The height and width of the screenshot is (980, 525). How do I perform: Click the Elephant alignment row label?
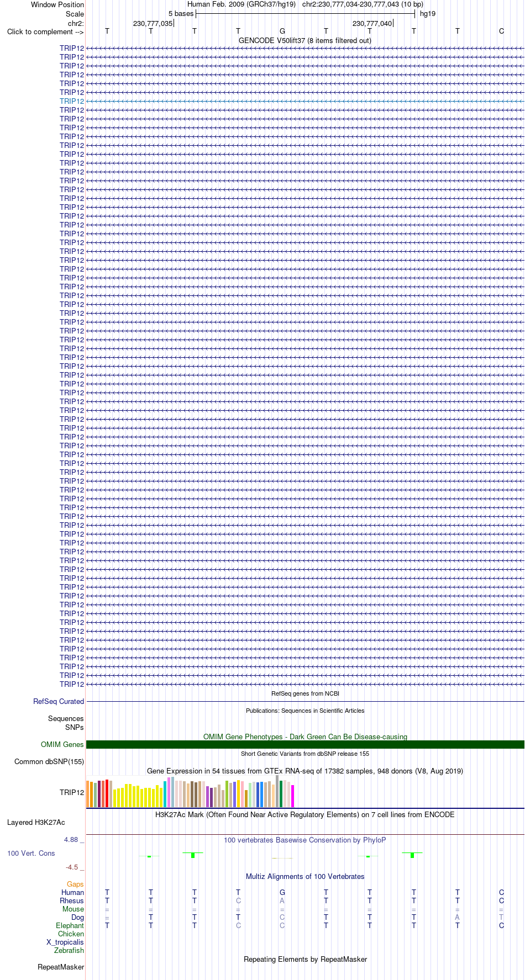coord(70,925)
